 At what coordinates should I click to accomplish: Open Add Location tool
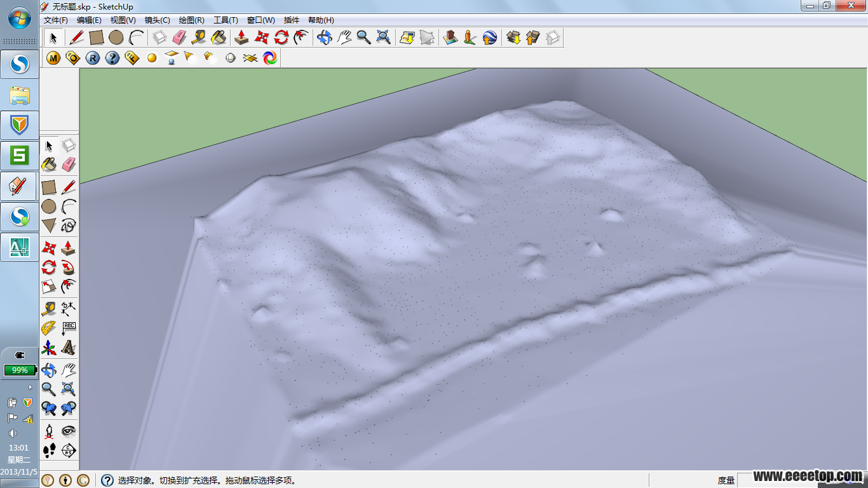point(407,37)
